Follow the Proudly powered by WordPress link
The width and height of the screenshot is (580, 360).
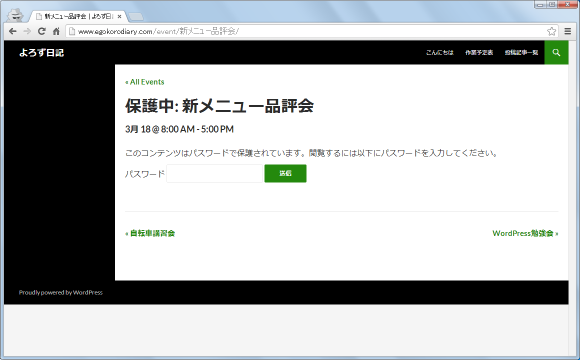(x=61, y=292)
